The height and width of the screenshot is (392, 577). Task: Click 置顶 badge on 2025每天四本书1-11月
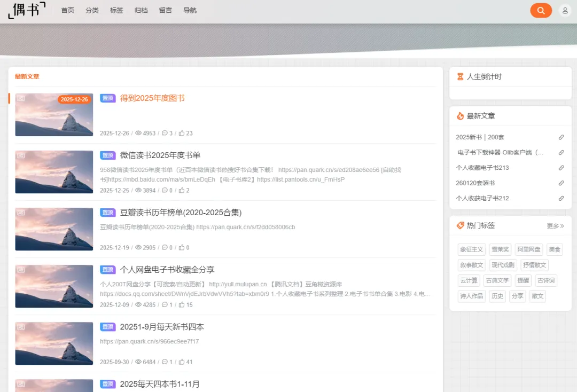(108, 384)
